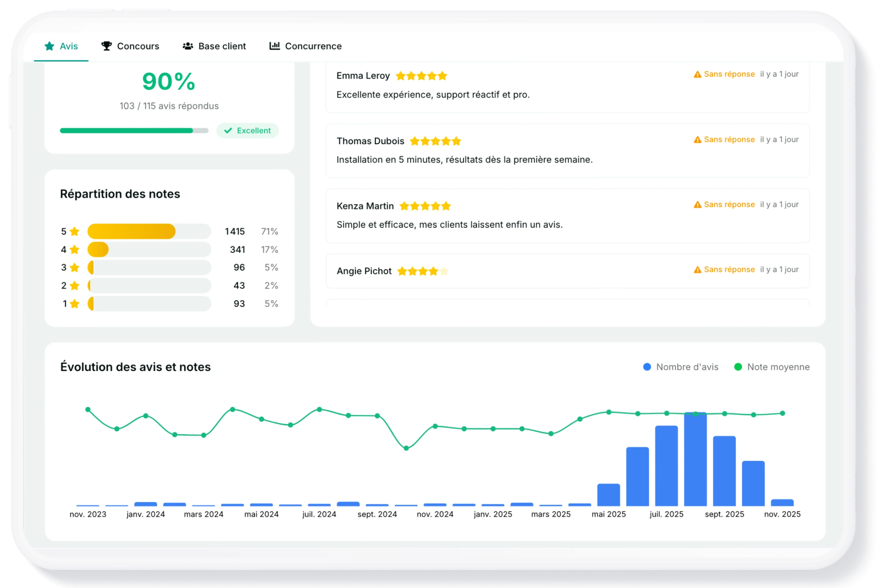Open Emma Leroy's review card text
Screen dimensions: 877x588
click(x=433, y=95)
